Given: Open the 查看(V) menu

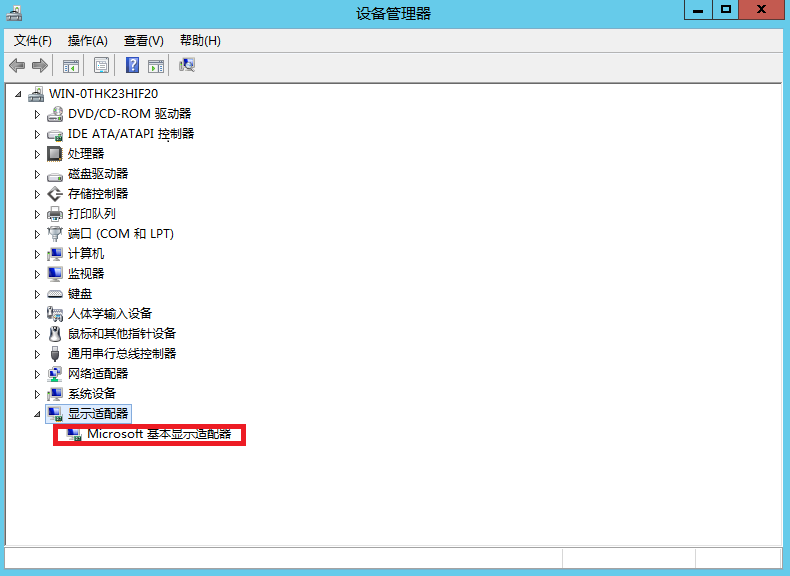Looking at the screenshot, I should tap(144, 41).
